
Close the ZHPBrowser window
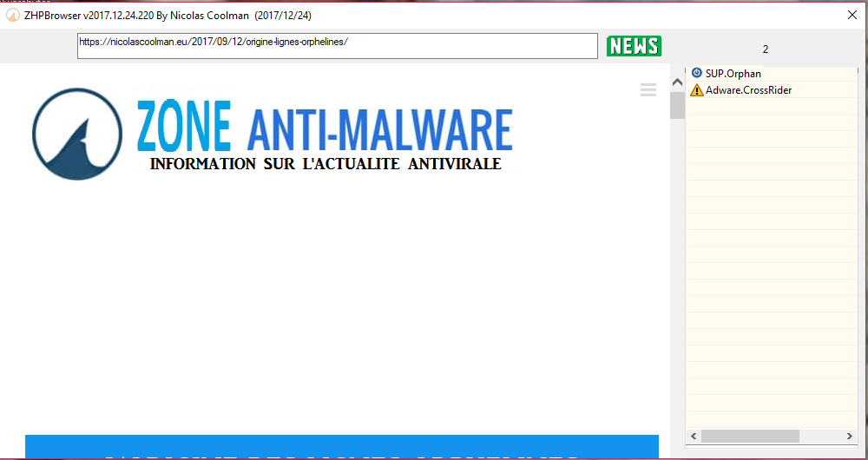pos(852,16)
